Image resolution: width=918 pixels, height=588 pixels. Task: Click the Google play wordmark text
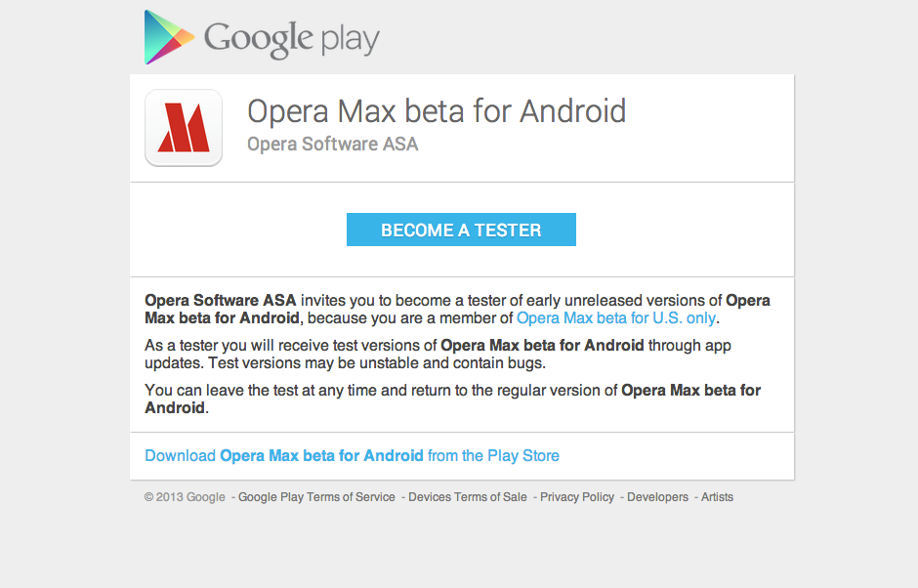pyautogui.click(x=291, y=39)
